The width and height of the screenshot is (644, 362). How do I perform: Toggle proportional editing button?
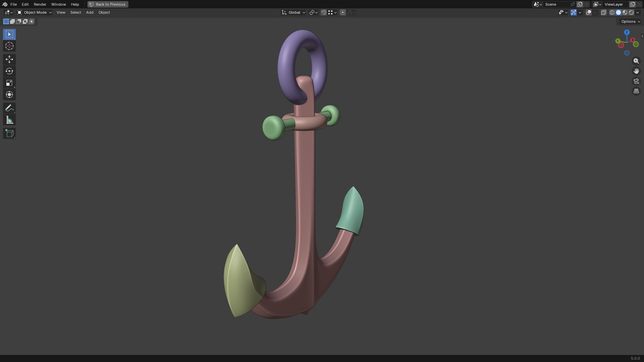pyautogui.click(x=342, y=12)
